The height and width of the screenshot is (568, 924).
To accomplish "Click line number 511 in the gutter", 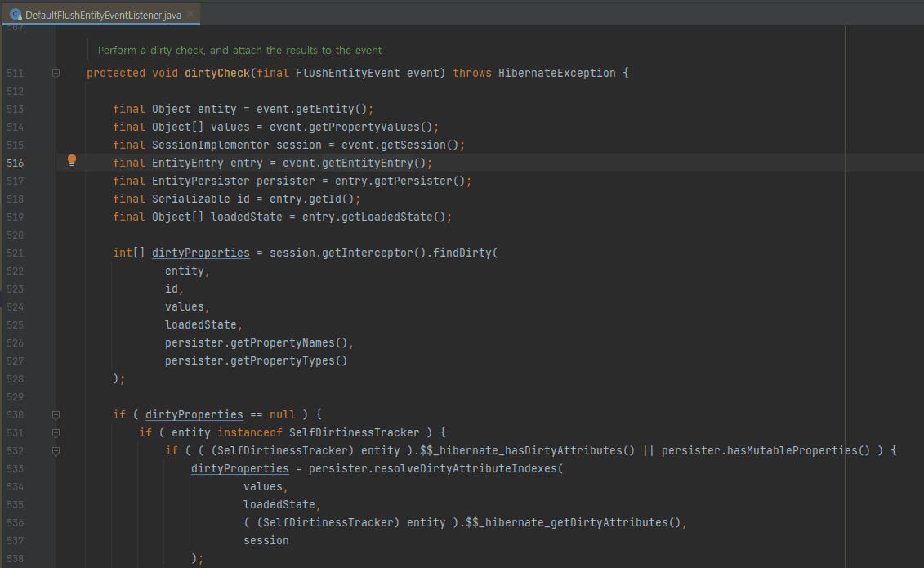I will coord(16,74).
